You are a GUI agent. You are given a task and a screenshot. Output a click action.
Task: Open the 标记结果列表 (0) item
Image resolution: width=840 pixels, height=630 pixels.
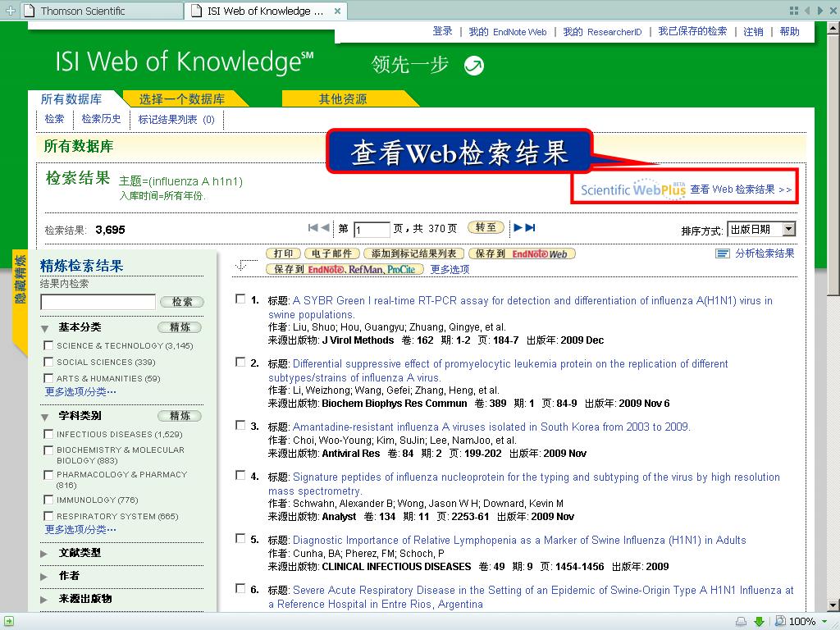pyautogui.click(x=176, y=120)
